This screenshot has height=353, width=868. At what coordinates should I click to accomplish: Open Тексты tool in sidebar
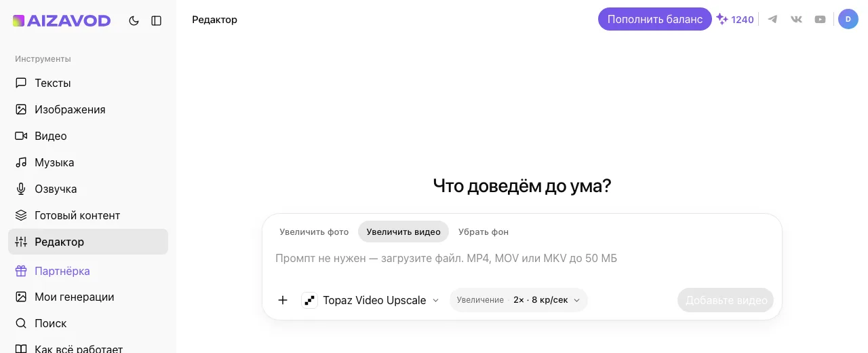[x=88, y=83]
